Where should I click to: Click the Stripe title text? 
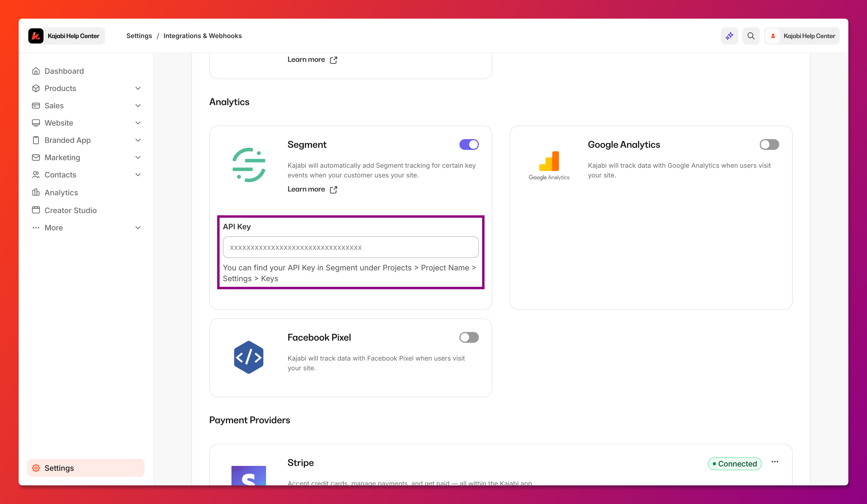301,463
